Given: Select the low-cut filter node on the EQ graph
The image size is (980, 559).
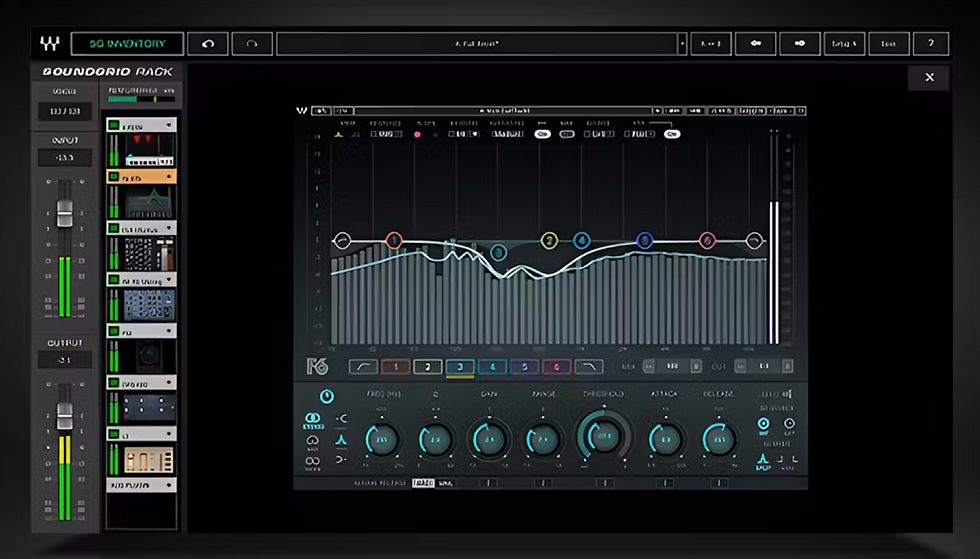Looking at the screenshot, I should (x=342, y=241).
